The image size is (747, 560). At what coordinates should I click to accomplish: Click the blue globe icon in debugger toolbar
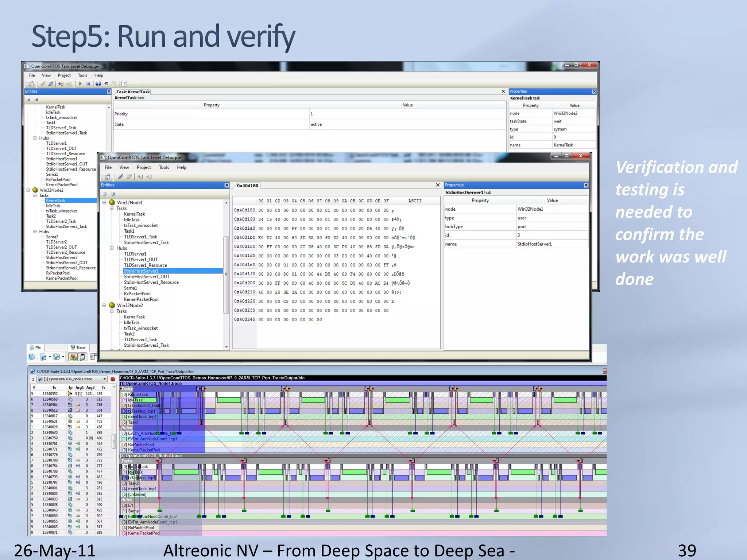click(98, 83)
